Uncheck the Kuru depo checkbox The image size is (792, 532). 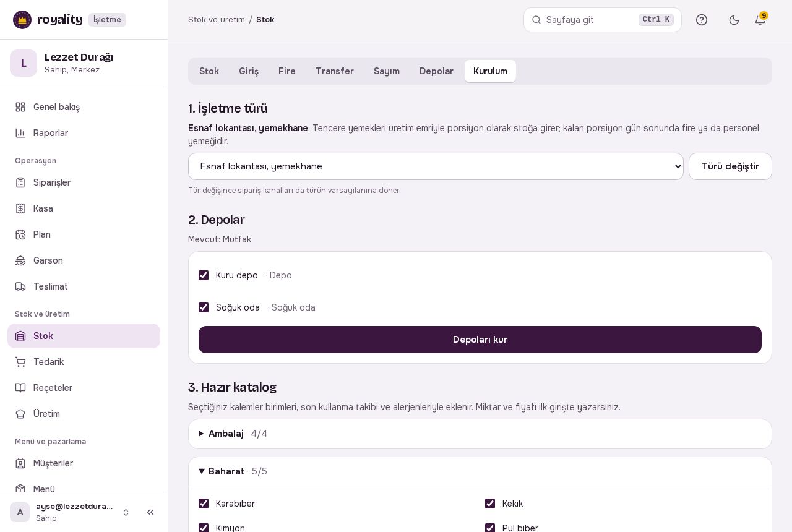coord(204,275)
